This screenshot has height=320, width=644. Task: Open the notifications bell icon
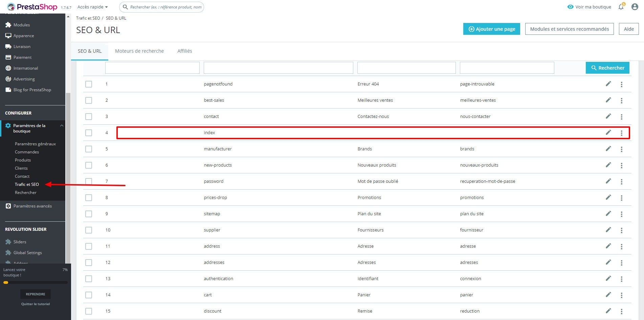(x=621, y=7)
